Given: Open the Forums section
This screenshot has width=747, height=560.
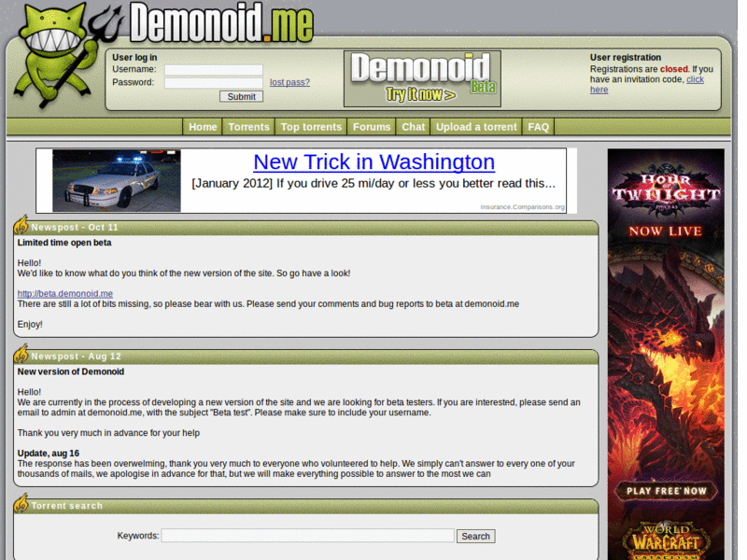Looking at the screenshot, I should click(372, 127).
